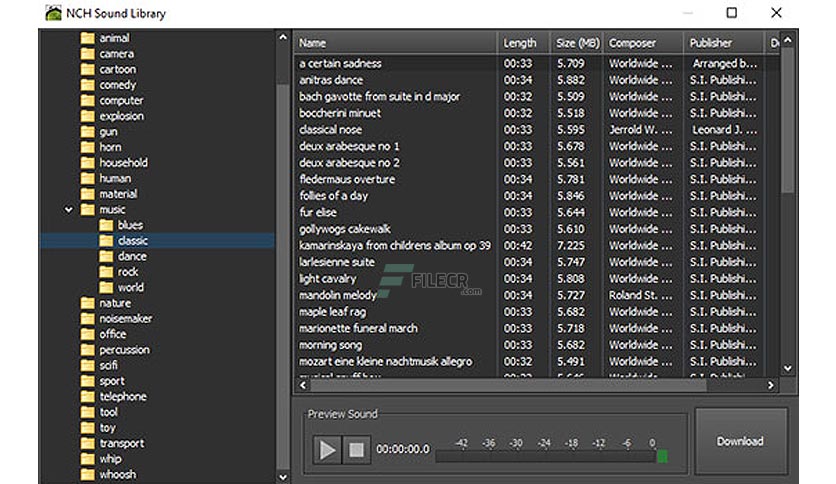Click the Download button

(741, 441)
